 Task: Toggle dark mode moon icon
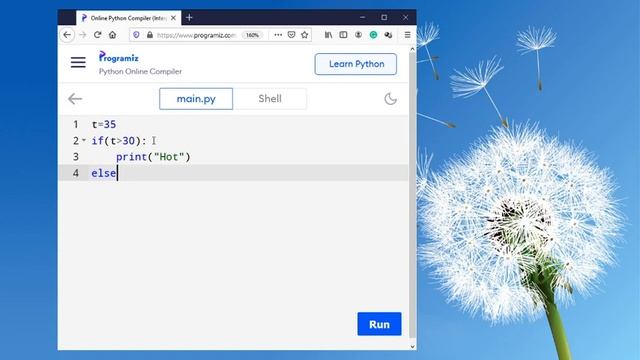(390, 99)
